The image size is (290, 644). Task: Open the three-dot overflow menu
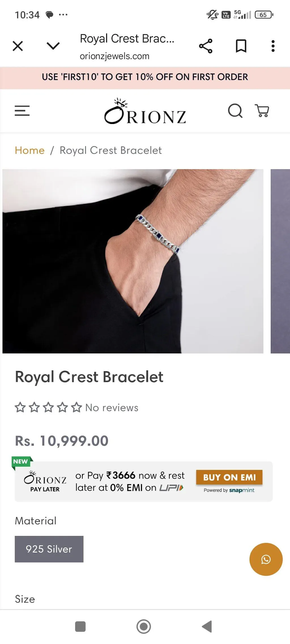[x=273, y=46]
